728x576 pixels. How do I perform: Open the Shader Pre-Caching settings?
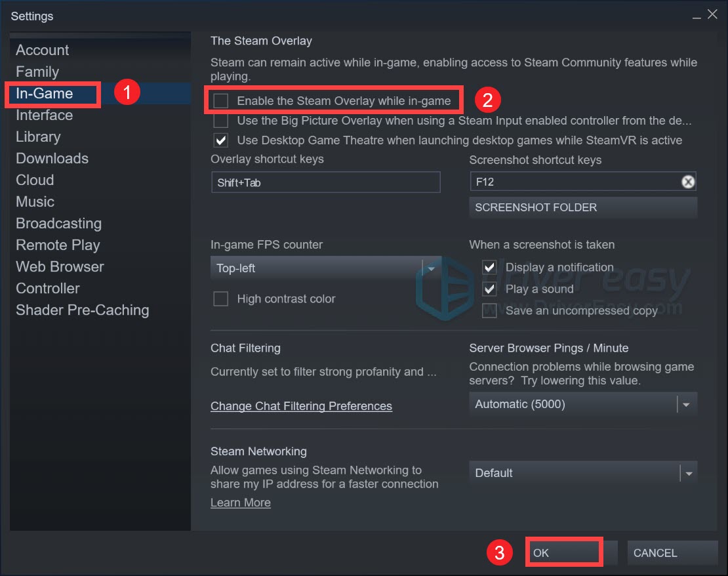[x=82, y=310]
